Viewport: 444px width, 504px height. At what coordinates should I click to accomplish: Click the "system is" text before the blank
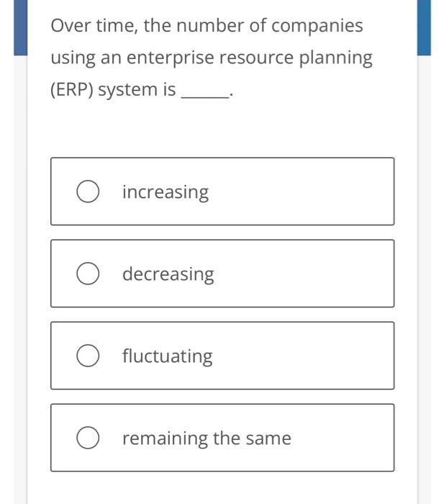136,90
